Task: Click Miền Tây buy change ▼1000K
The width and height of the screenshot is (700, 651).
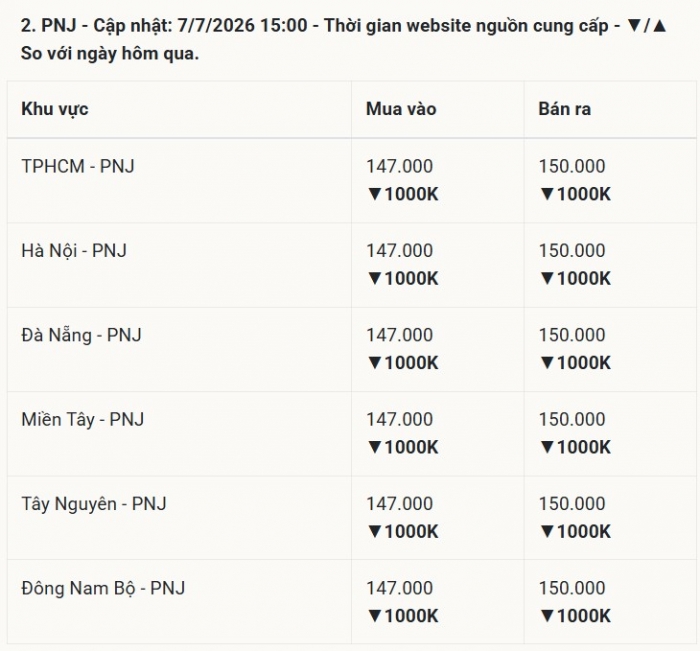Action: [x=403, y=447]
